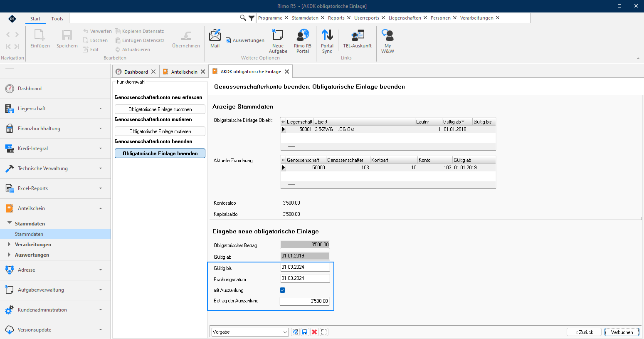
Task: Close the Dashboard document tab
Action: (x=153, y=72)
